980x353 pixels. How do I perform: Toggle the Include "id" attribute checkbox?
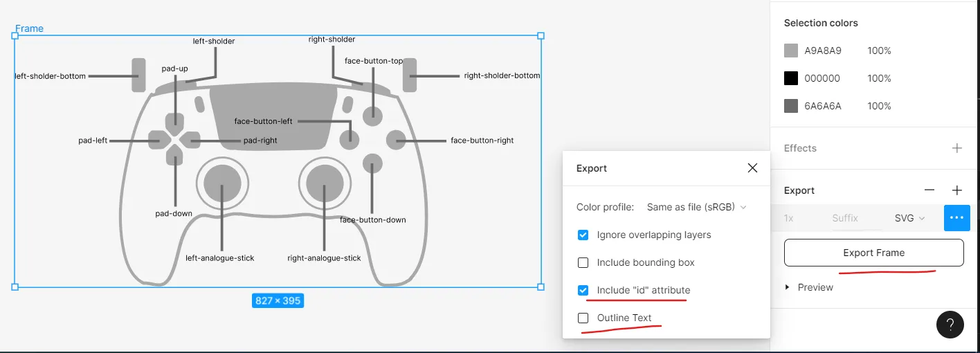tap(583, 291)
